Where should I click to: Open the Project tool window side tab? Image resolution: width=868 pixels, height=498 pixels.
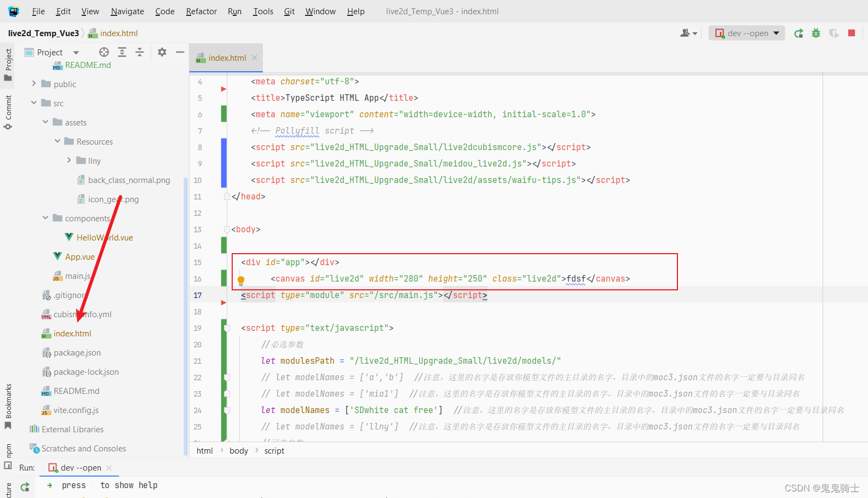pyautogui.click(x=8, y=65)
